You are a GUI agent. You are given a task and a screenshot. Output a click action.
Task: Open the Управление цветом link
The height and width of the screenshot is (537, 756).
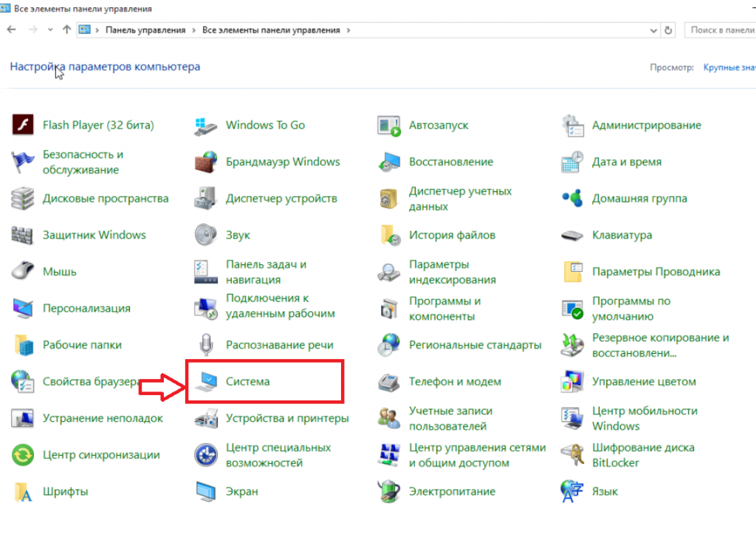[x=644, y=382]
